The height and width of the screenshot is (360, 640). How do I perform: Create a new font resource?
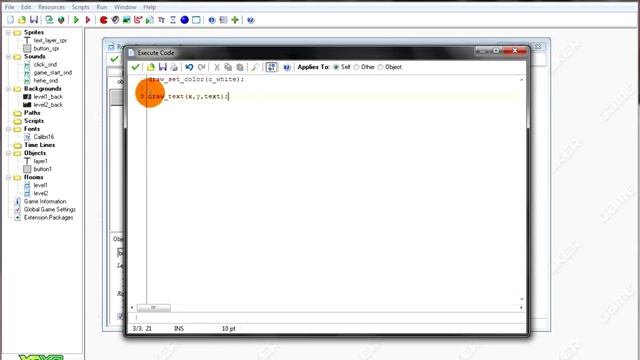click(x=161, y=20)
